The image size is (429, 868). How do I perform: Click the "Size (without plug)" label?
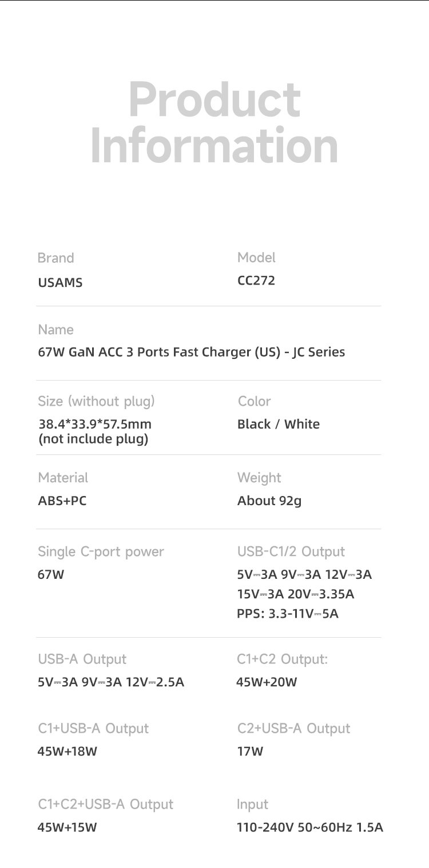pyautogui.click(x=96, y=401)
